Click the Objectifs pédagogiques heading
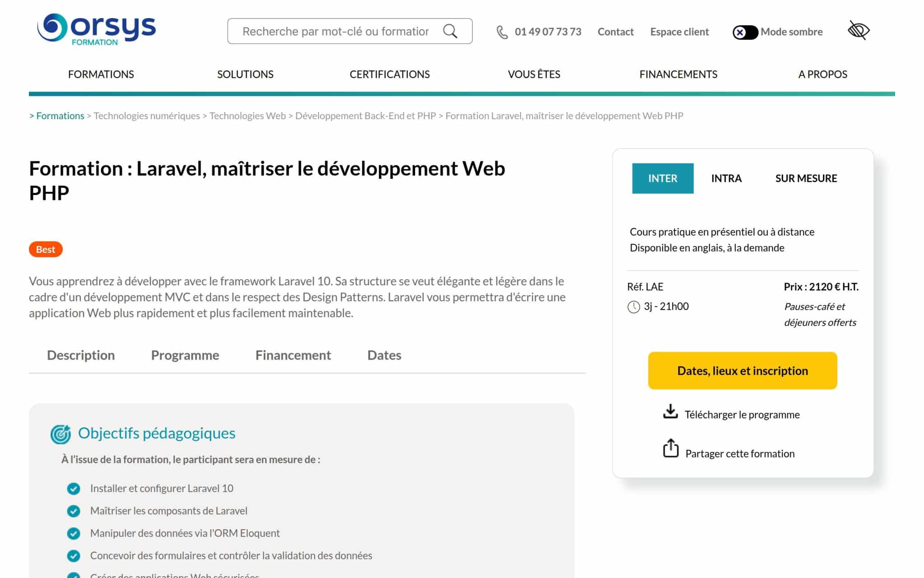The height and width of the screenshot is (578, 924). (157, 433)
